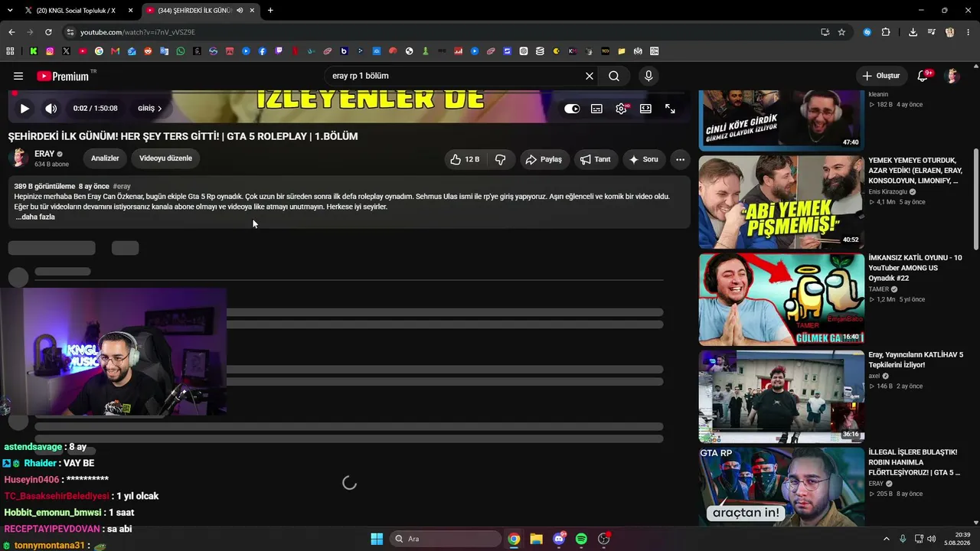Open the ERAY channel name link

pyautogui.click(x=44, y=154)
